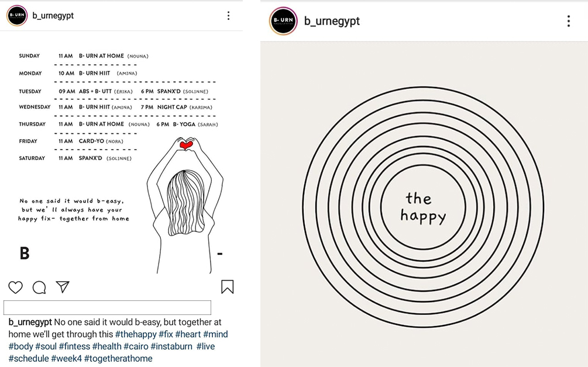Open b_urnegypt username on right post header
This screenshot has height=367, width=588.
point(332,21)
